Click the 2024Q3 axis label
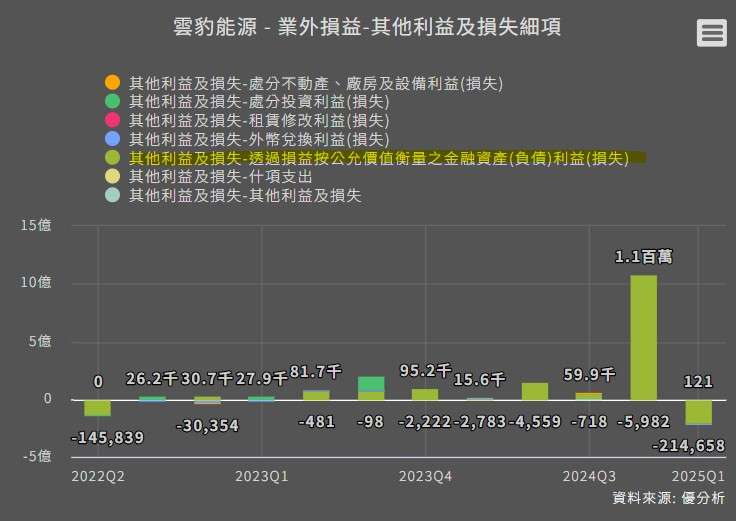 (589, 476)
